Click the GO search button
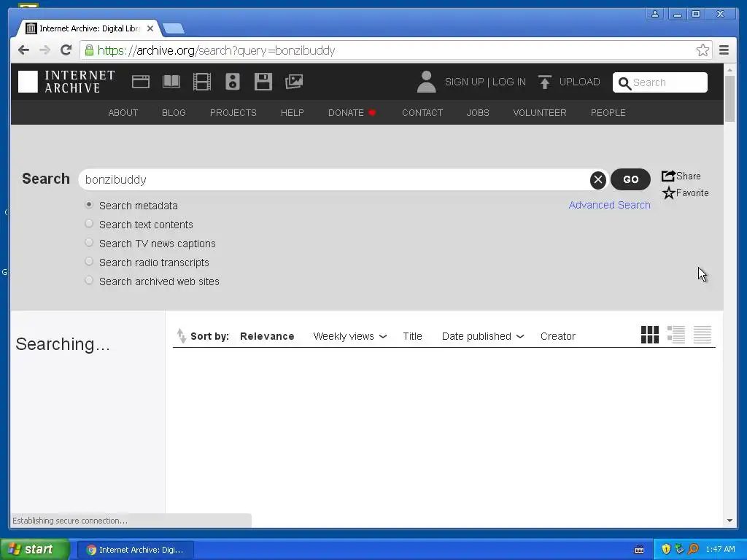This screenshot has height=560, width=747. pyautogui.click(x=631, y=179)
